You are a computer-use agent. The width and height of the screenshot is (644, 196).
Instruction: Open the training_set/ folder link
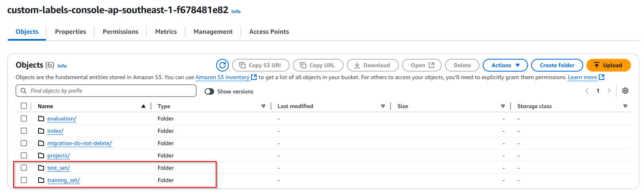(64, 180)
